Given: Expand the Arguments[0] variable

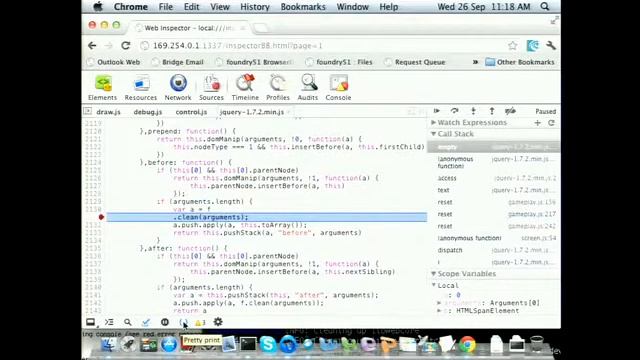Looking at the screenshot, I should click(x=439, y=303).
